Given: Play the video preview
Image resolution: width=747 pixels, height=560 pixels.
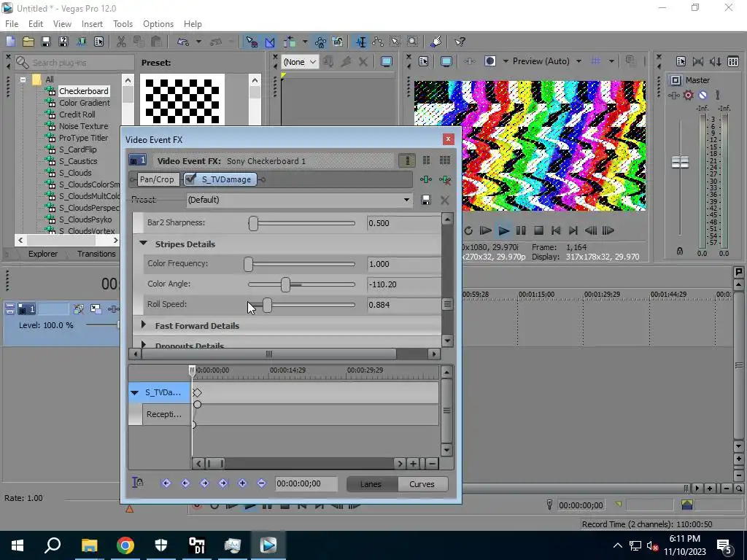Looking at the screenshot, I should 503,231.
